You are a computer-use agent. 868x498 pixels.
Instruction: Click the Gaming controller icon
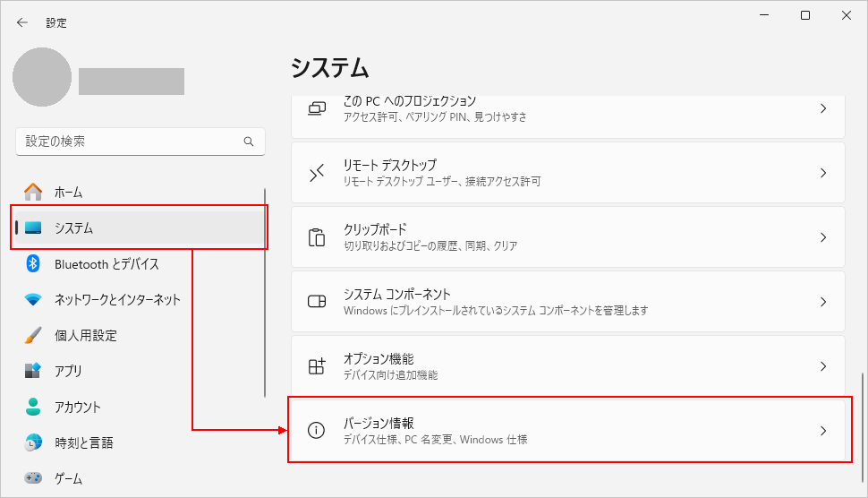click(x=33, y=477)
